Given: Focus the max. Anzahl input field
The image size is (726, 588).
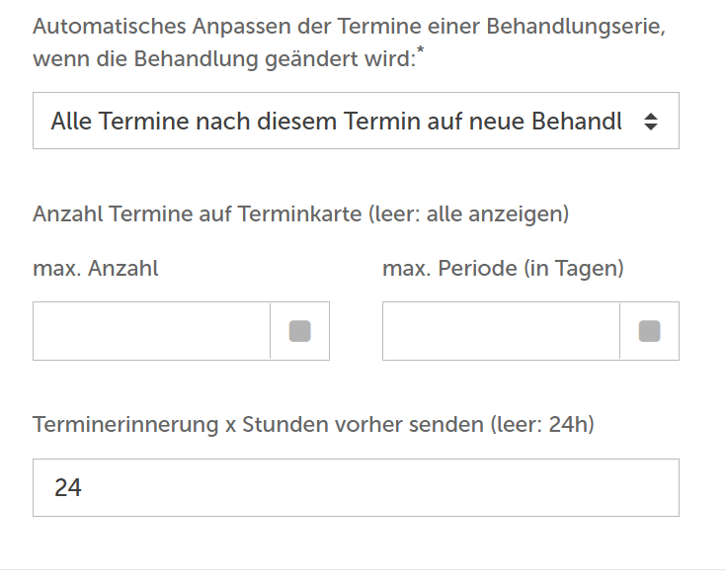Looking at the screenshot, I should coord(151,331).
